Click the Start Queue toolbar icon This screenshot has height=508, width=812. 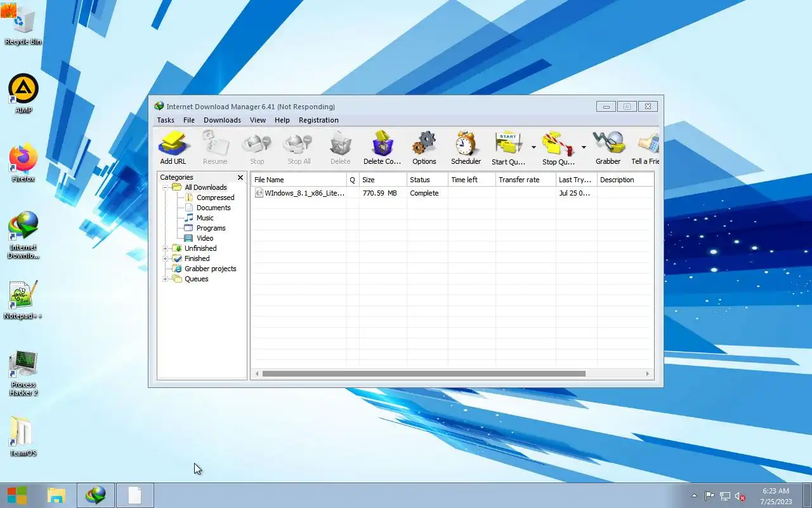click(x=508, y=148)
